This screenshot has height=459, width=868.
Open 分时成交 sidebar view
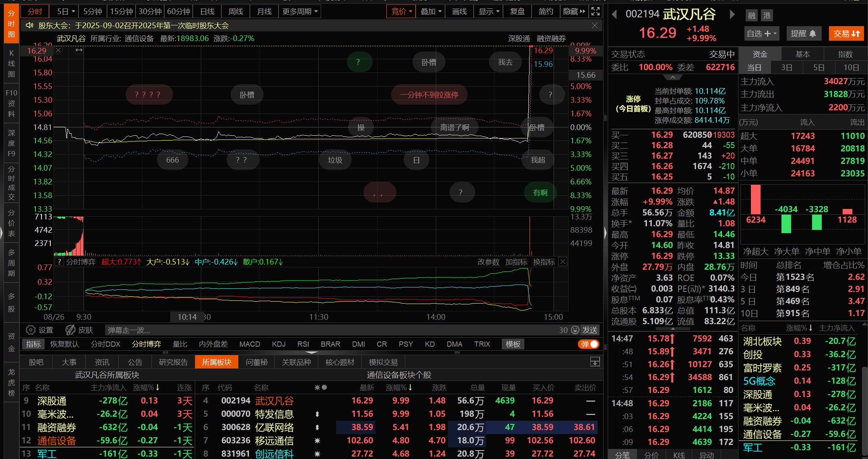point(11,183)
